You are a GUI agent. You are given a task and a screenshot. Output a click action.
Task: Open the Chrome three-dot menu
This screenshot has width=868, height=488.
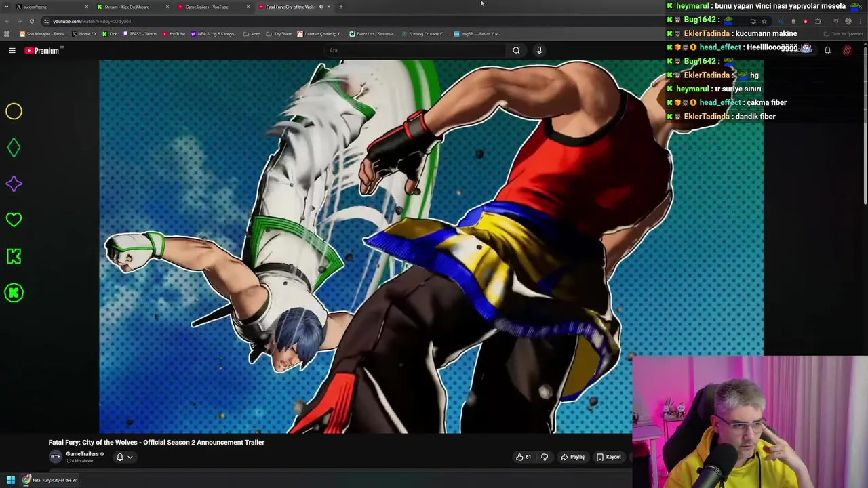click(861, 21)
